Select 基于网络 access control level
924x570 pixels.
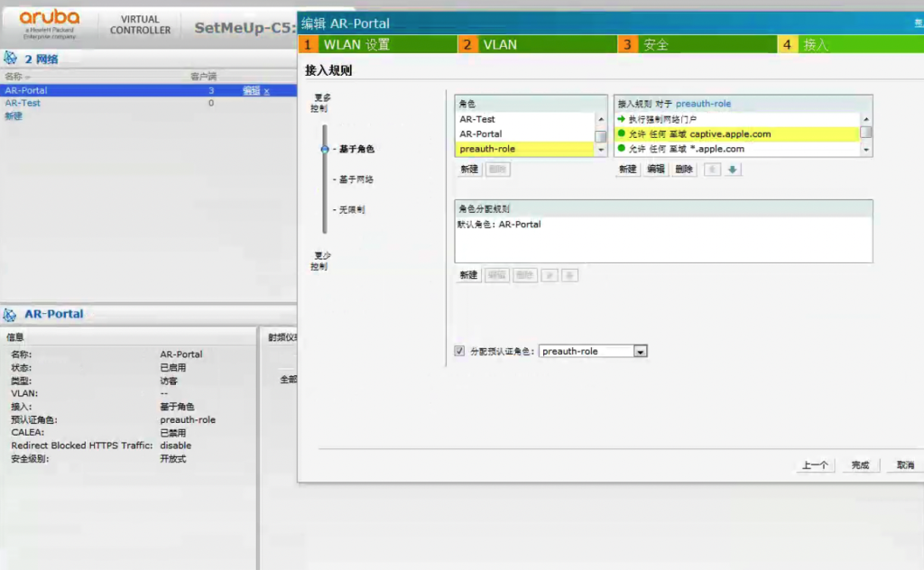[356, 179]
